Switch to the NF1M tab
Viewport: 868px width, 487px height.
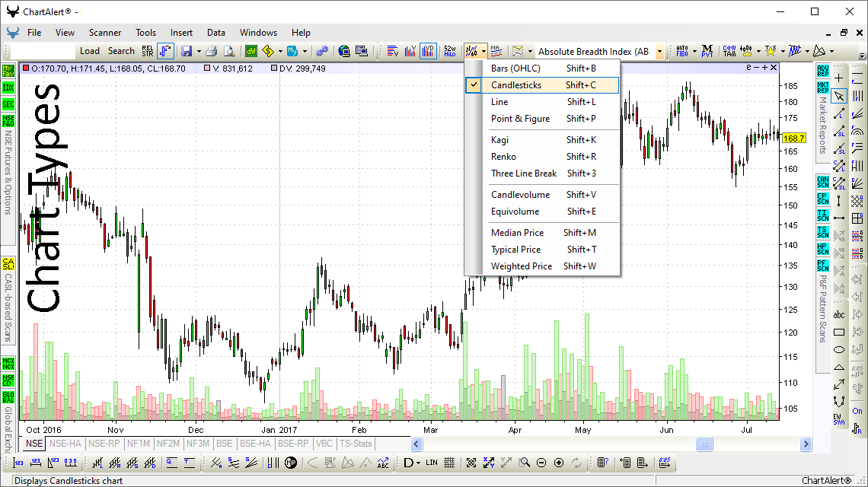(139, 444)
